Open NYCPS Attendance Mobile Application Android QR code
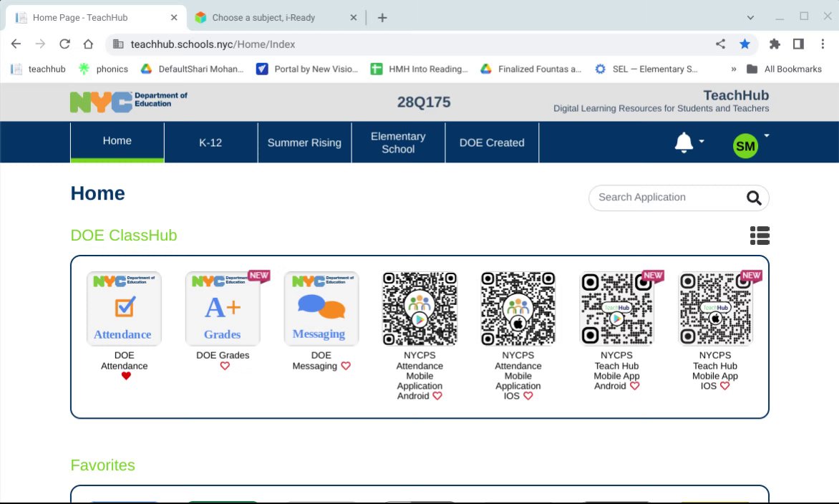Viewport: 839px width, 504px height. (419, 309)
